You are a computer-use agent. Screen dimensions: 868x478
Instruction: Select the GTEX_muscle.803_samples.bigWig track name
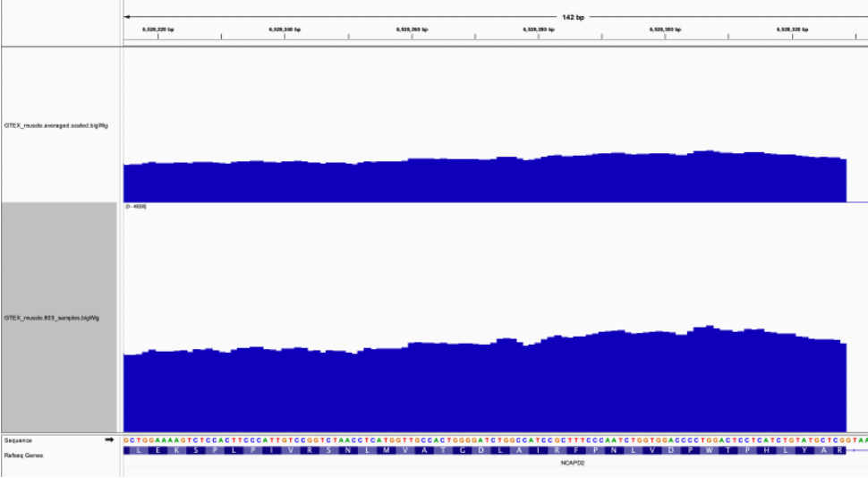(52, 318)
